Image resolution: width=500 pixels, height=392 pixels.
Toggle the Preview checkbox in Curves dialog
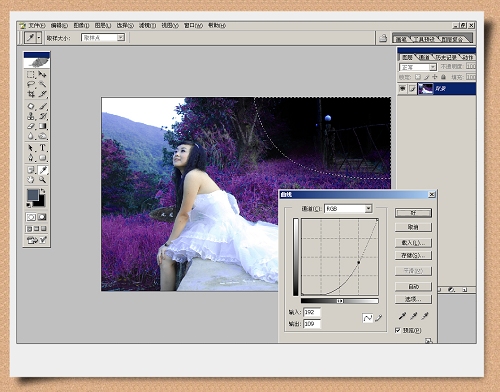(x=397, y=330)
